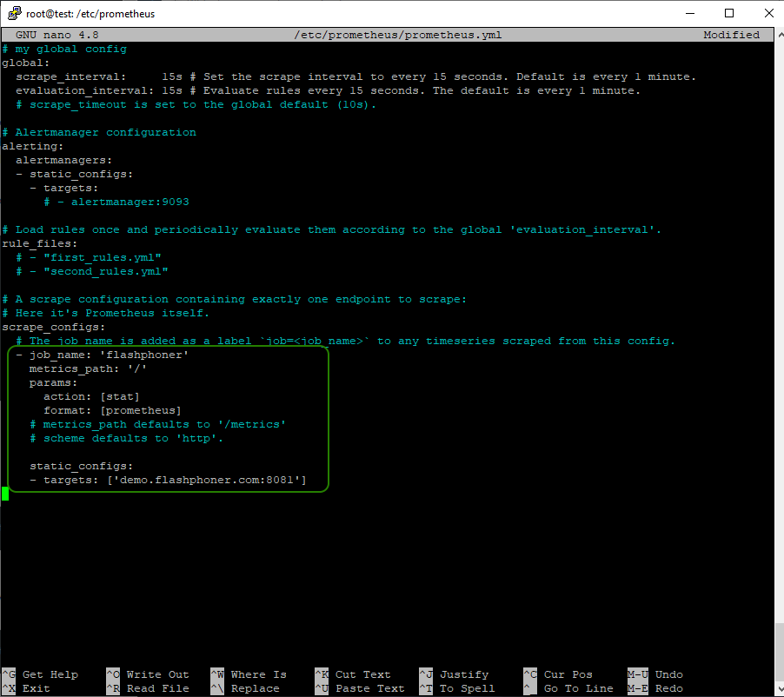The image size is (784, 697).
Task: Click "# Here it's Prometheus itself." comment
Action: click(105, 313)
